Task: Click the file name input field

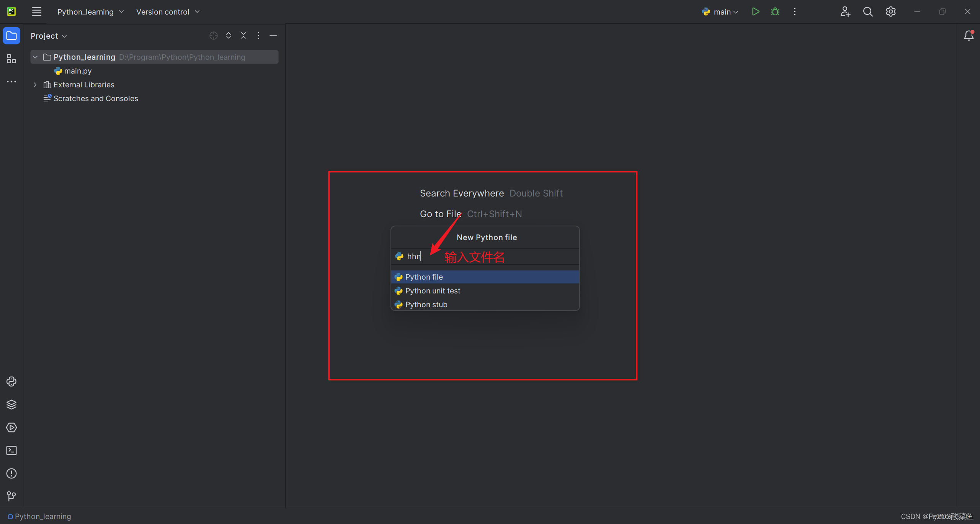Action: pyautogui.click(x=485, y=256)
